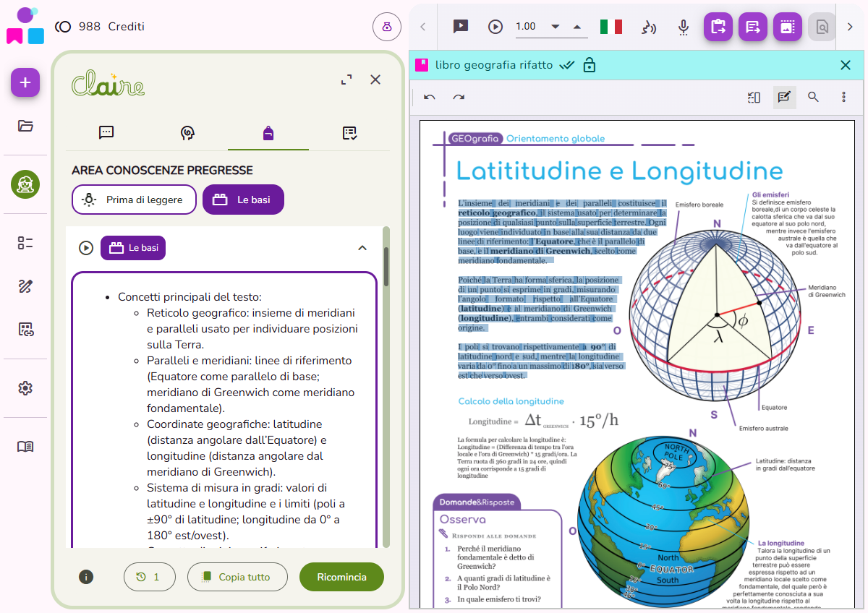Increase reading speed with up arrow
The width and height of the screenshot is (868, 613).
[577, 27]
